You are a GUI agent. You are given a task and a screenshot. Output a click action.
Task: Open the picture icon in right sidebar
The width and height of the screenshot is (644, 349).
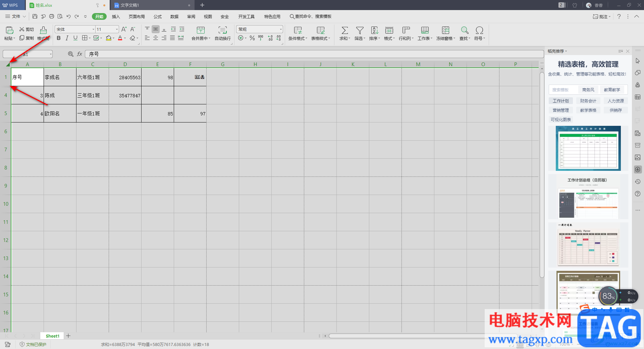(638, 157)
